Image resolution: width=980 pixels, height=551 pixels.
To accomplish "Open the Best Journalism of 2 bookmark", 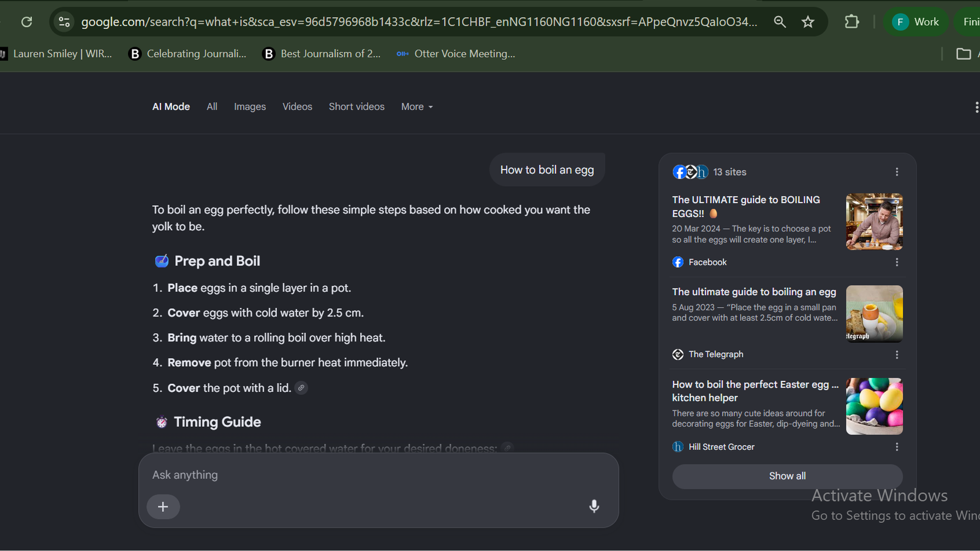I will click(322, 54).
